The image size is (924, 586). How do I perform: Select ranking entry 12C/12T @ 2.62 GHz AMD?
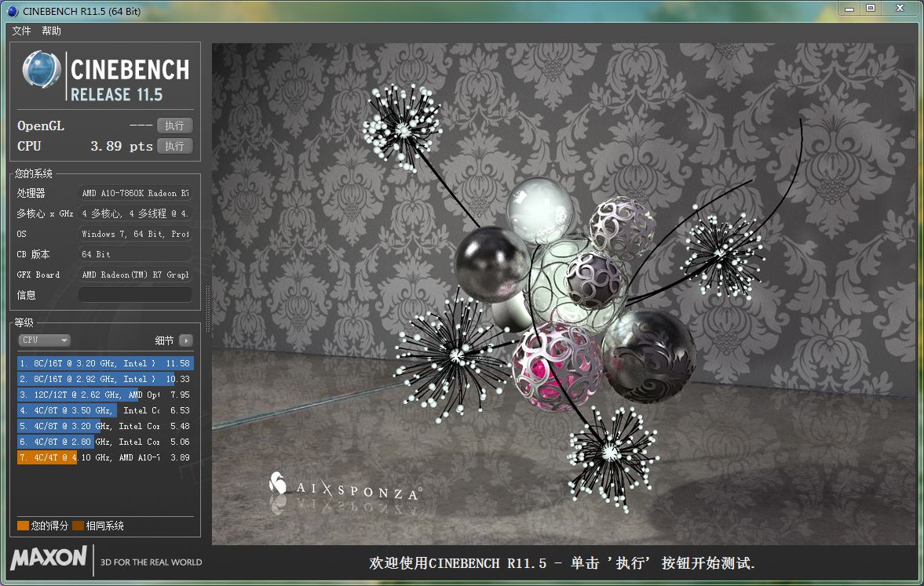click(105, 395)
